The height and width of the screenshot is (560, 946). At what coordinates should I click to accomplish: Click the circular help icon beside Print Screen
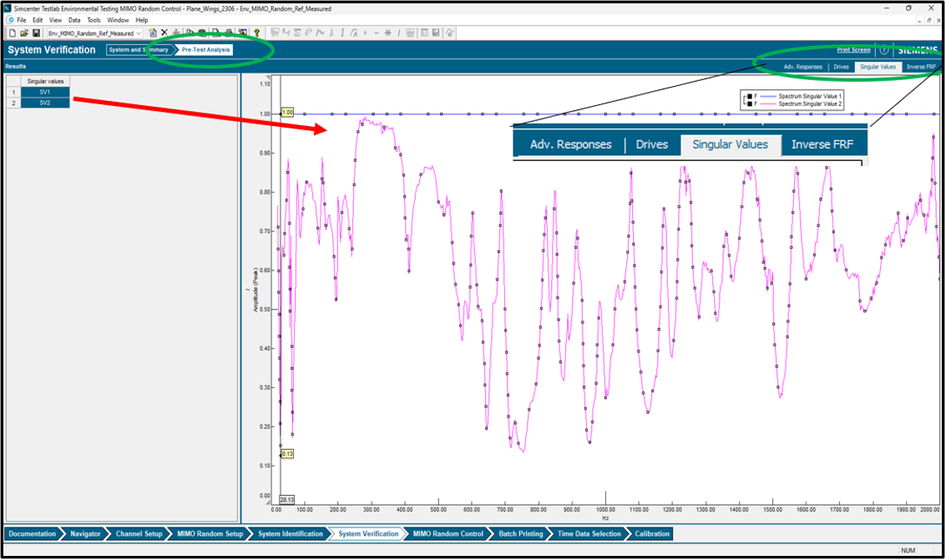(x=883, y=50)
